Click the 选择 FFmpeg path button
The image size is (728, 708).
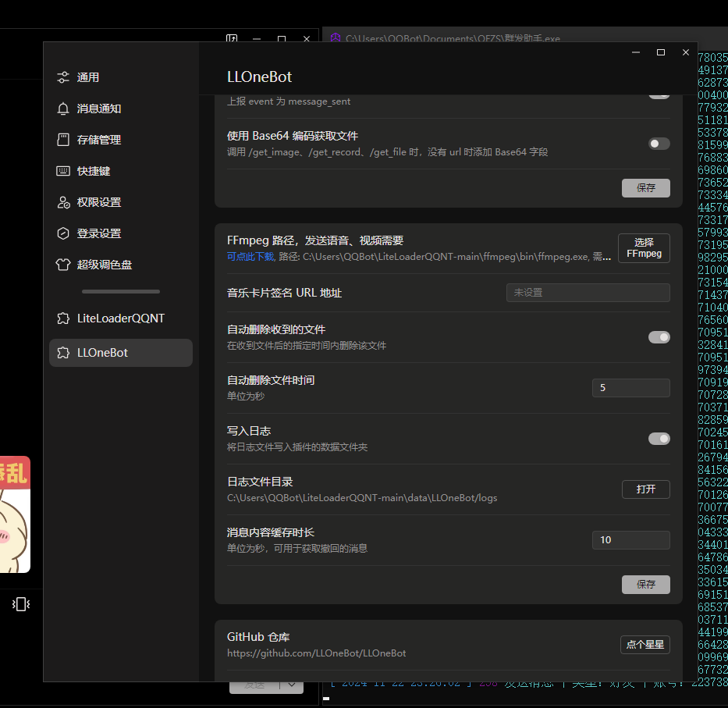[644, 247]
